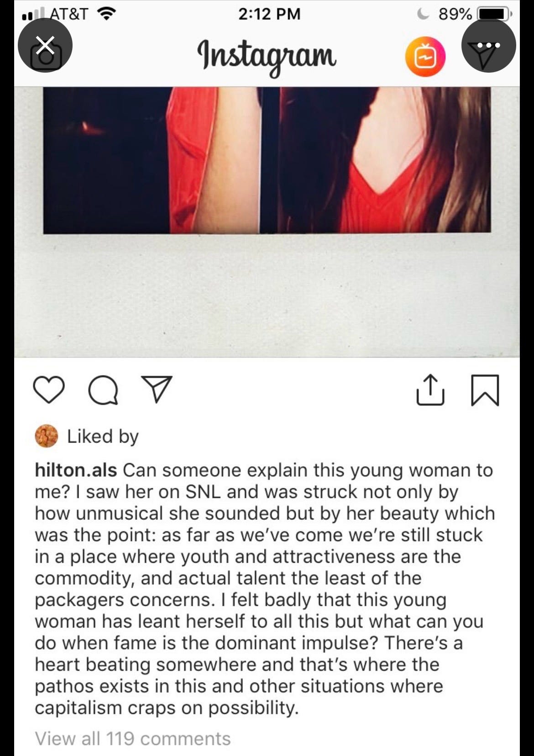
Task: Tap the Do Not Disturb moon icon
Action: tap(423, 14)
